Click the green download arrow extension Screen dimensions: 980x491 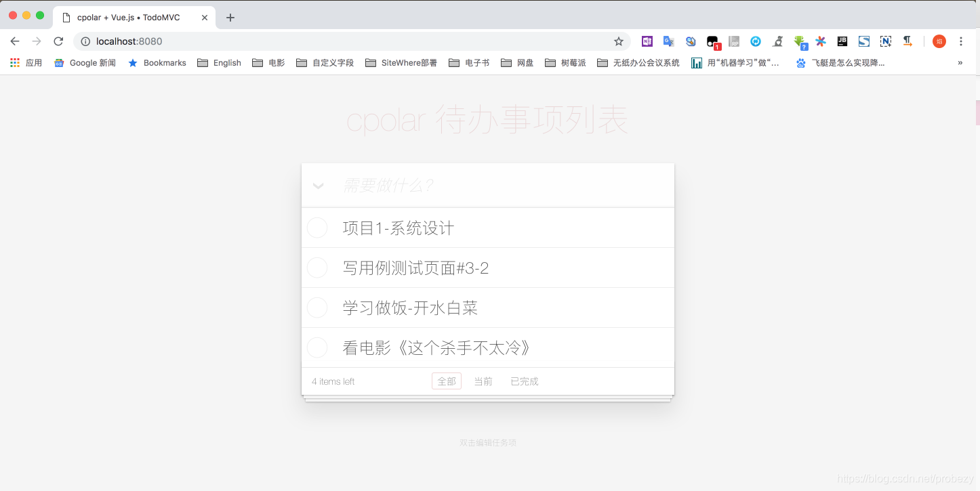800,42
